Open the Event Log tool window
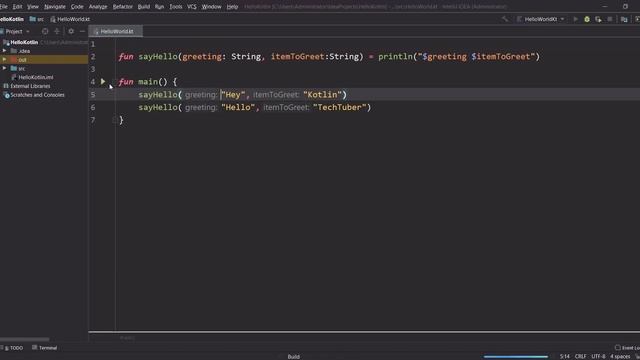640x360 pixels. coord(627,348)
